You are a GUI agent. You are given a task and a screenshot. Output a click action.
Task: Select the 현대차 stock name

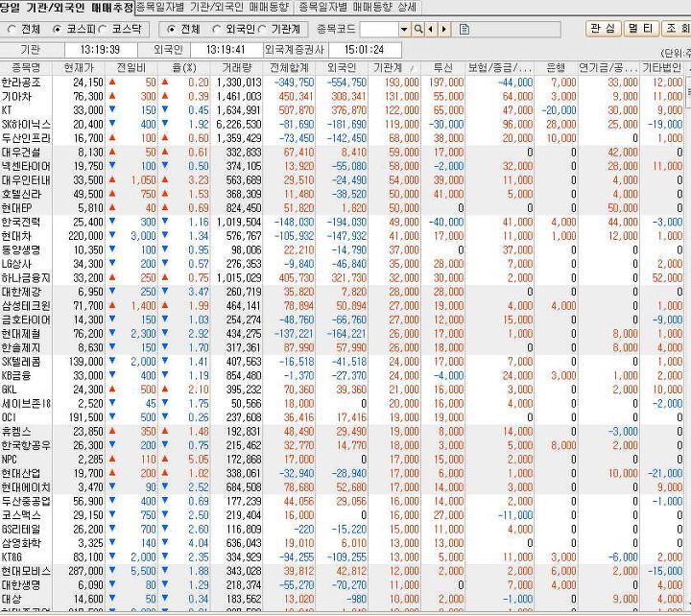(x=16, y=236)
